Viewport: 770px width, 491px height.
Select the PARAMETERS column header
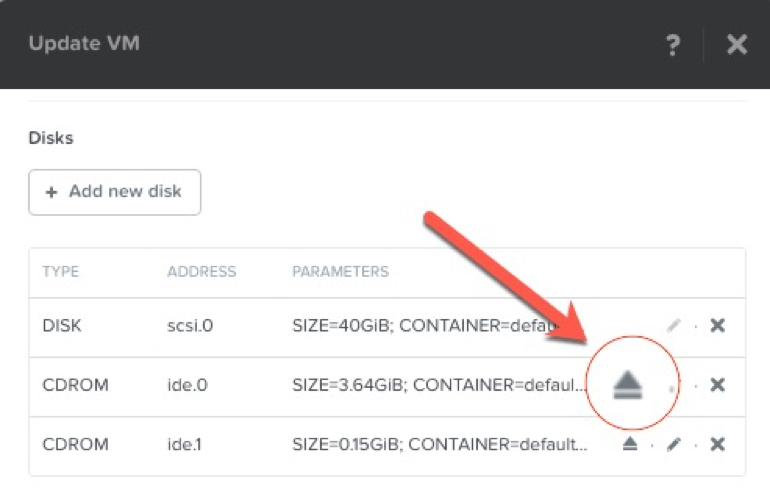coord(340,272)
